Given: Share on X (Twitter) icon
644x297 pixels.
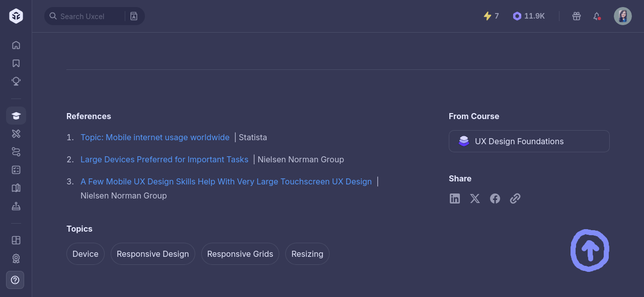Looking at the screenshot, I should coord(475,199).
